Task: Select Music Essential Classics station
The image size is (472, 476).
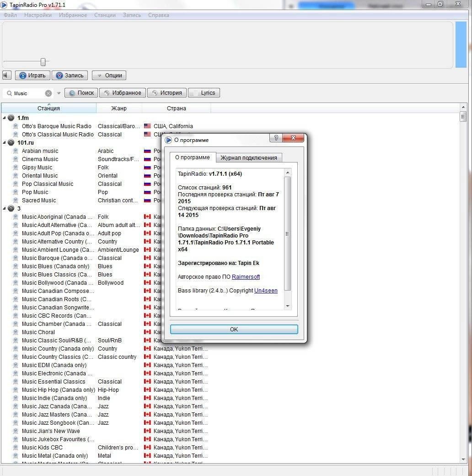Action: coord(54,382)
